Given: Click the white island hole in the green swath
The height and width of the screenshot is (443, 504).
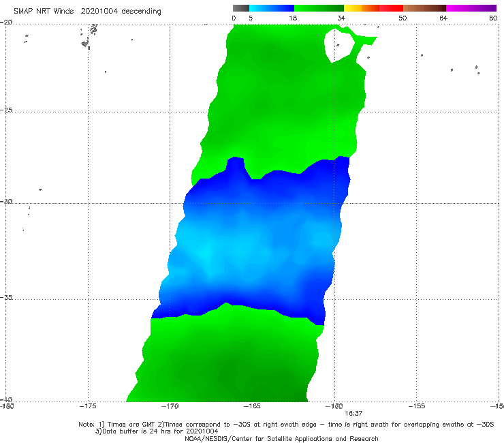Looking at the screenshot, I should 338,45.
